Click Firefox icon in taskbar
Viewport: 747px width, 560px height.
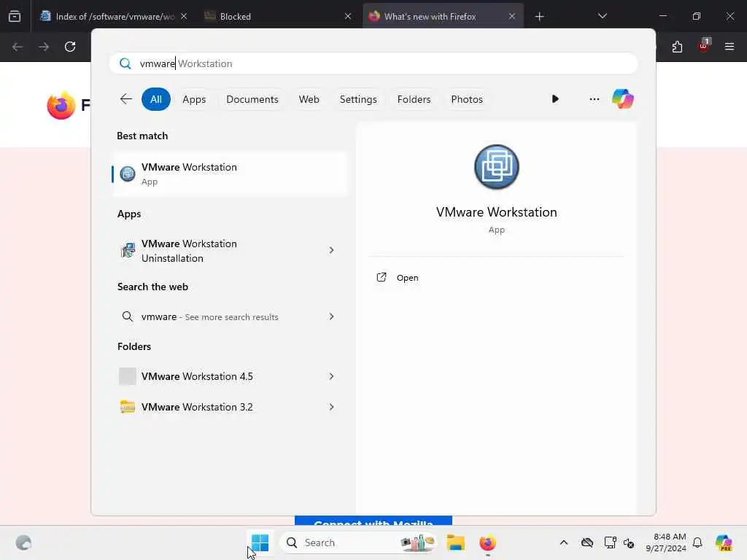[x=487, y=542]
